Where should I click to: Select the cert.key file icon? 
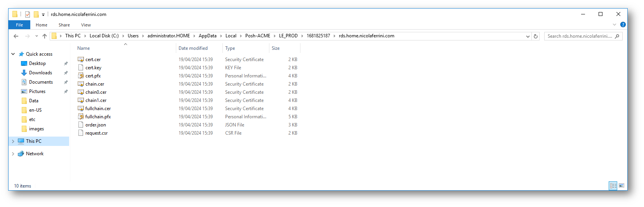pyautogui.click(x=81, y=68)
